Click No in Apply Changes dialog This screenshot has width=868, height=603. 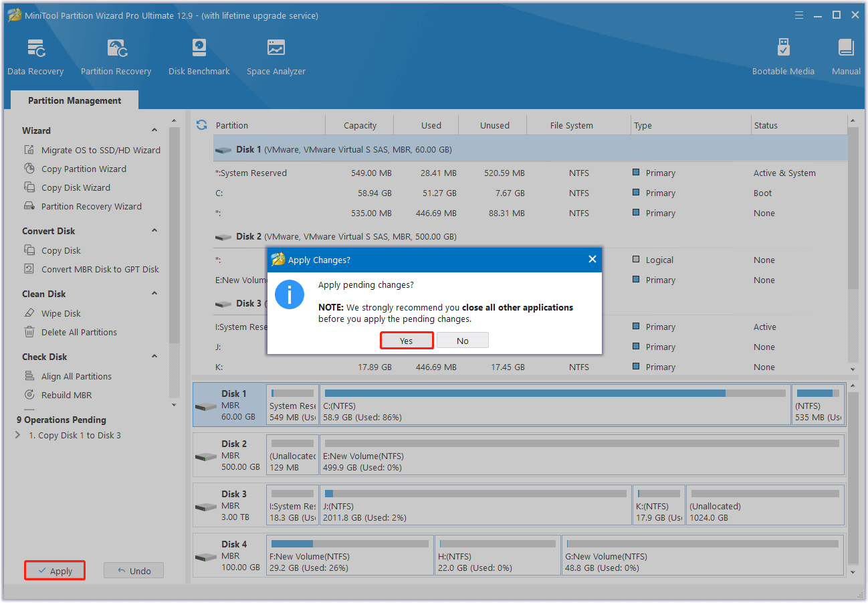[x=463, y=341]
